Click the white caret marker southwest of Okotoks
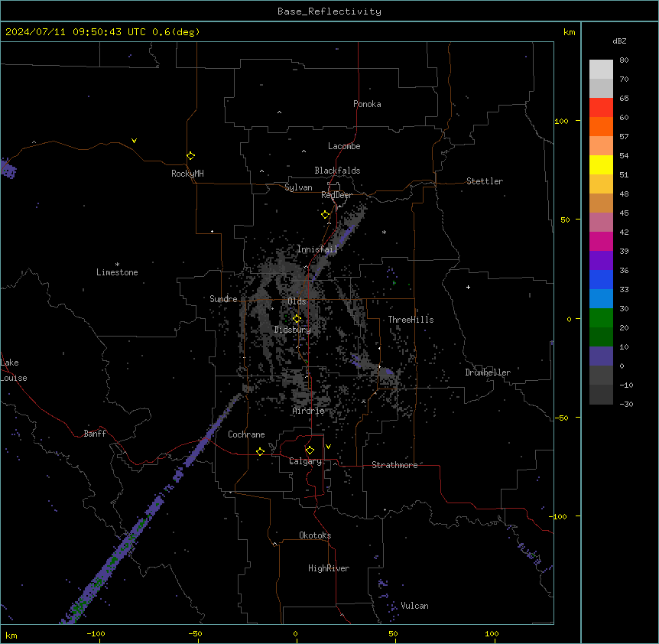The image size is (659, 644). pos(275,544)
